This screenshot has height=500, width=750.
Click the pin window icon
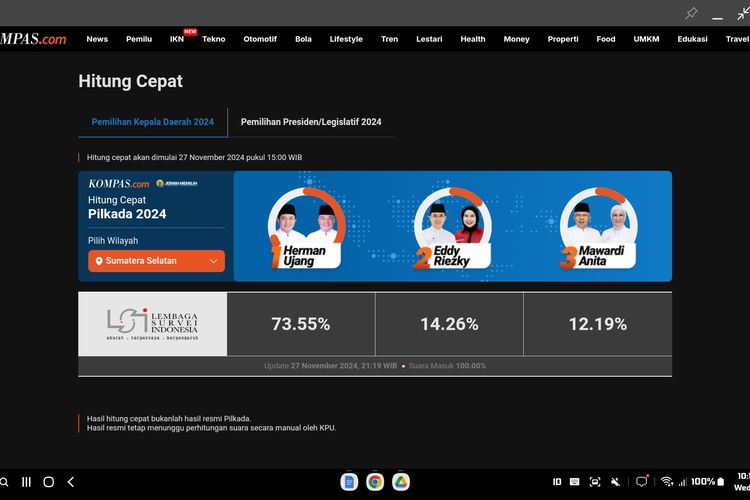click(691, 13)
